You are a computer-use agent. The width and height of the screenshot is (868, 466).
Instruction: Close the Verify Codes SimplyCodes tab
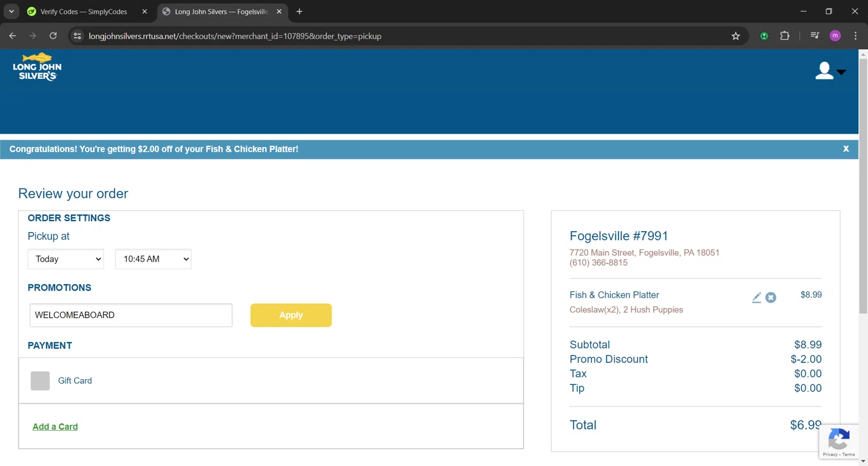click(x=145, y=12)
